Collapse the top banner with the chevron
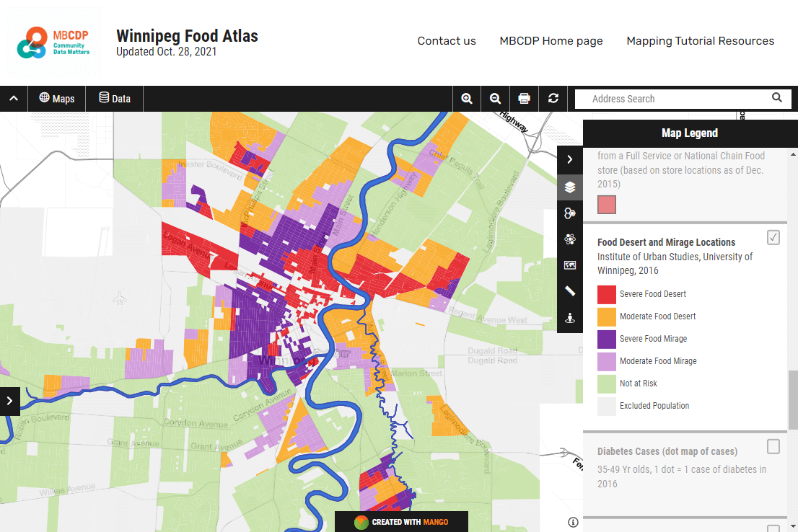The width and height of the screenshot is (798, 532). point(12,98)
